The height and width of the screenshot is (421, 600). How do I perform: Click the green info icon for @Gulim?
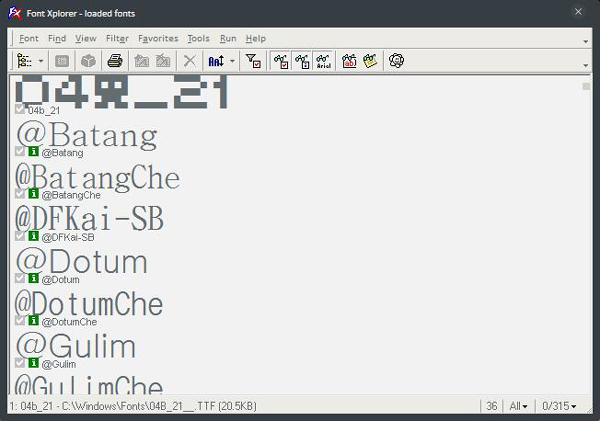34,362
